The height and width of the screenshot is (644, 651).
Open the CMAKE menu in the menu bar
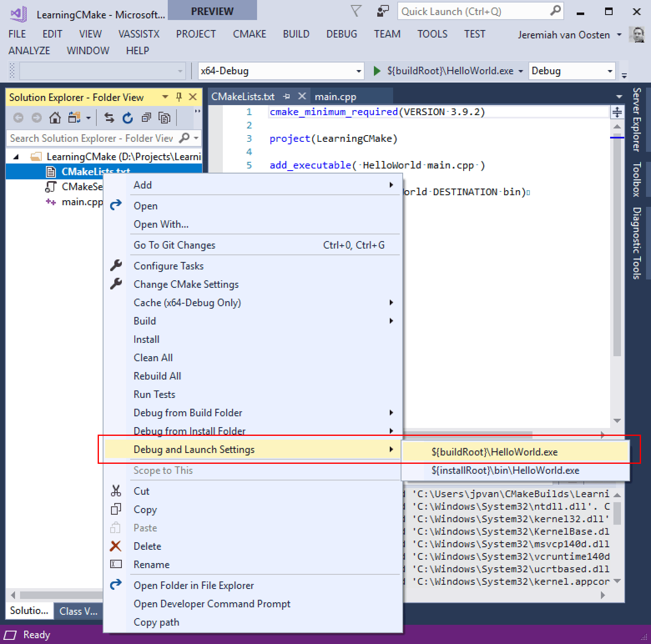coord(250,34)
